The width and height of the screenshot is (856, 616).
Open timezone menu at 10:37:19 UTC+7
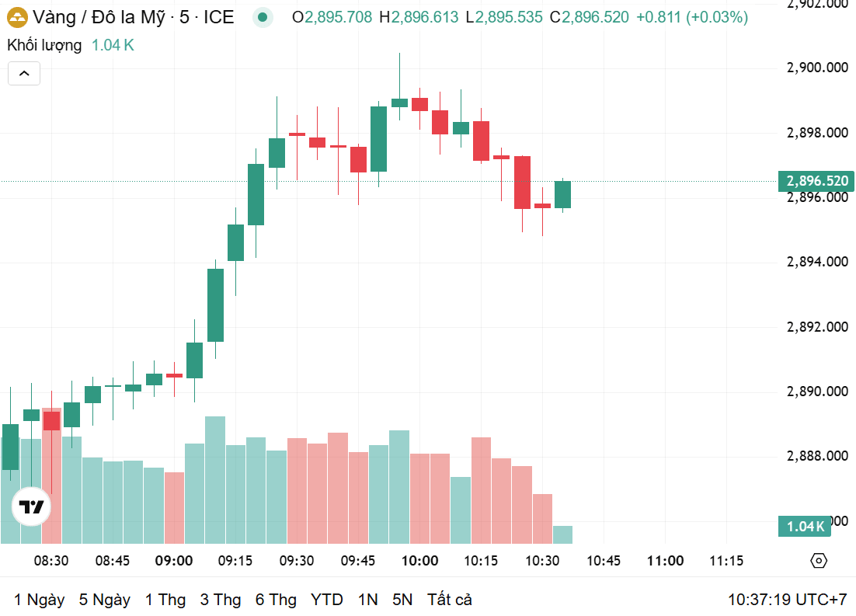pyautogui.click(x=787, y=600)
